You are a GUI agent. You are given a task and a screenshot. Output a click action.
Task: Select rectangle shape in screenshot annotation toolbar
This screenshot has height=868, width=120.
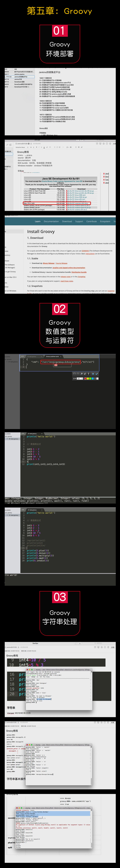point(74,374)
